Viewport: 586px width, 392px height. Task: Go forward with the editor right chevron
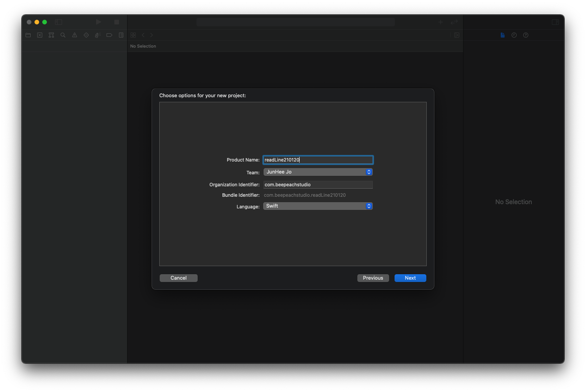[152, 35]
